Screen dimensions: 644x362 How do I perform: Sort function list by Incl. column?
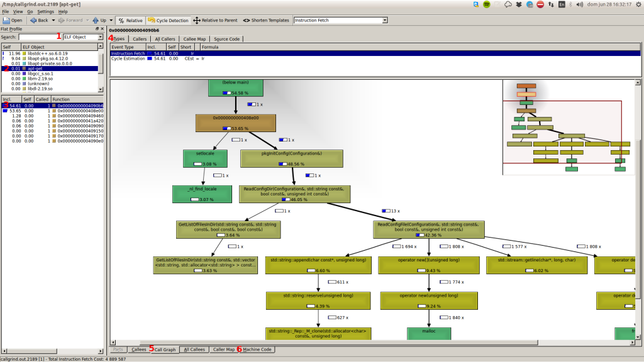[11, 99]
